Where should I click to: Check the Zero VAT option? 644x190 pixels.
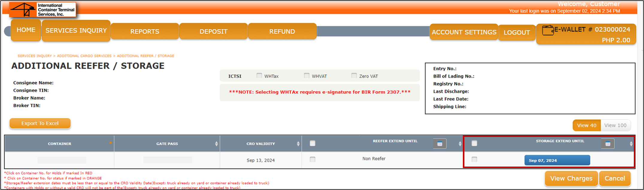pos(354,76)
